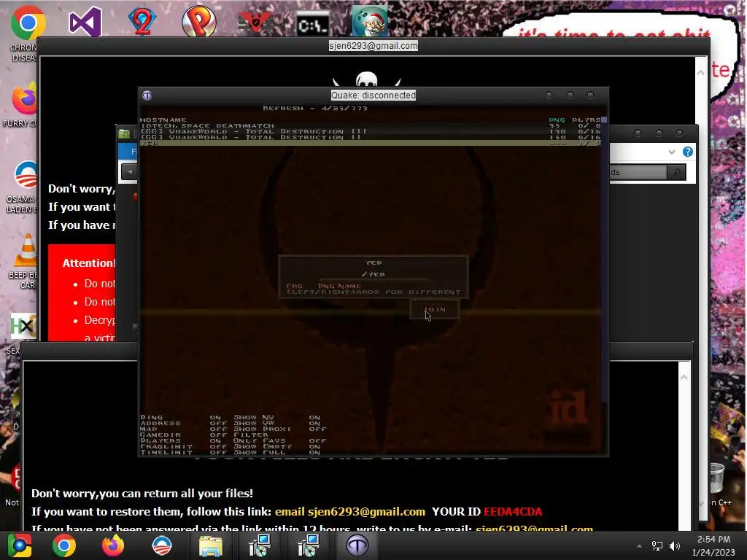Image resolution: width=747 pixels, height=560 pixels.
Task: Open the HxD desktop shortcut
Action: pos(23,326)
